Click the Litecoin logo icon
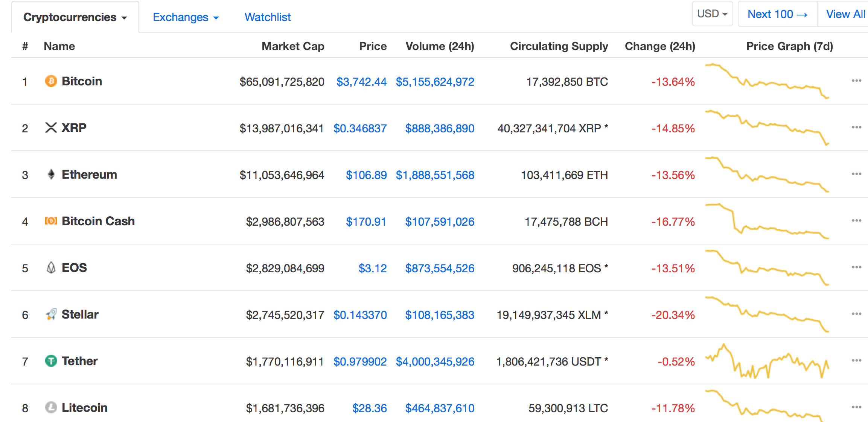 [x=51, y=407]
